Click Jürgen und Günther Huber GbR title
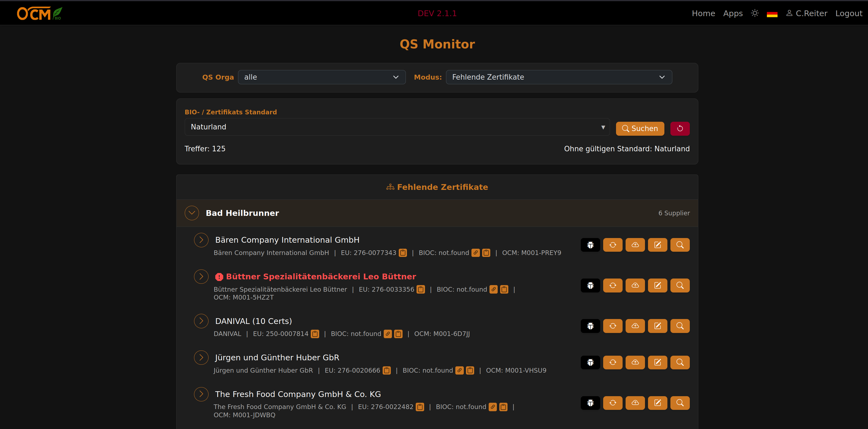 pos(277,358)
